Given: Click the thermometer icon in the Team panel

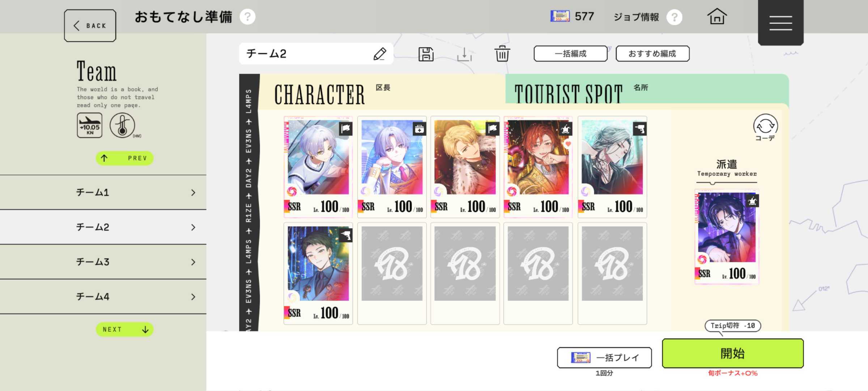Looking at the screenshot, I should point(123,125).
